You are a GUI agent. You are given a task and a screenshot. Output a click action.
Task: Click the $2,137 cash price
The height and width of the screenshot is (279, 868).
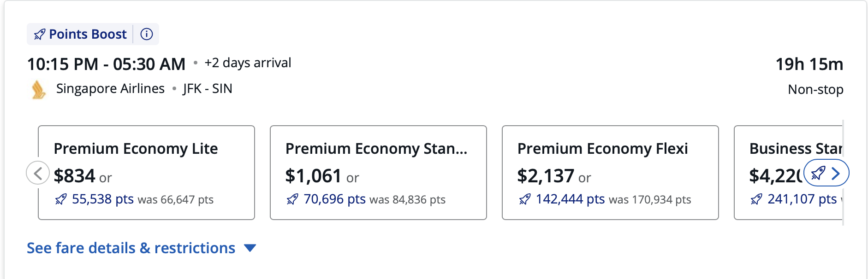point(546,176)
